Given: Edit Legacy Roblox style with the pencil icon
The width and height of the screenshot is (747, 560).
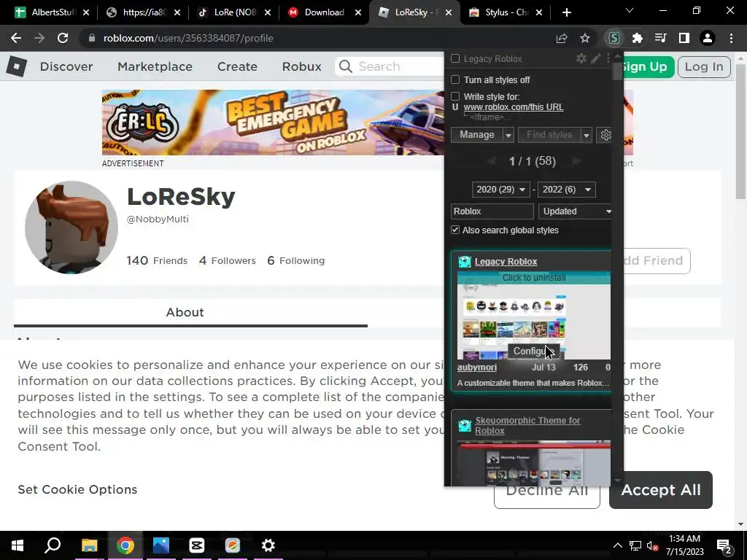Looking at the screenshot, I should tap(596, 58).
